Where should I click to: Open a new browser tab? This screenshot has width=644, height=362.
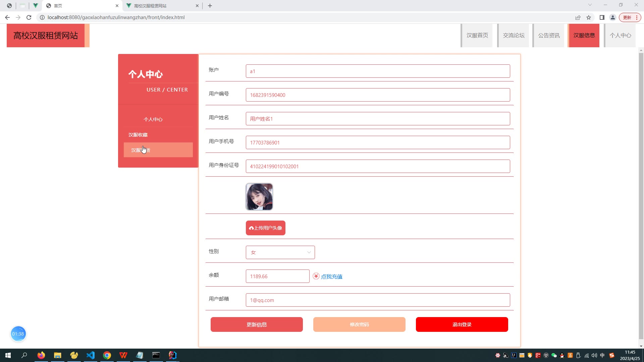(210, 6)
